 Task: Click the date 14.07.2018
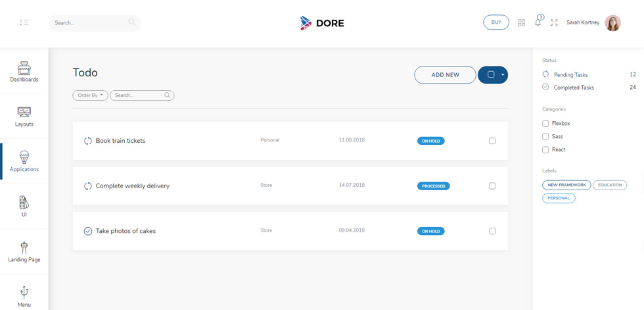pyautogui.click(x=352, y=186)
